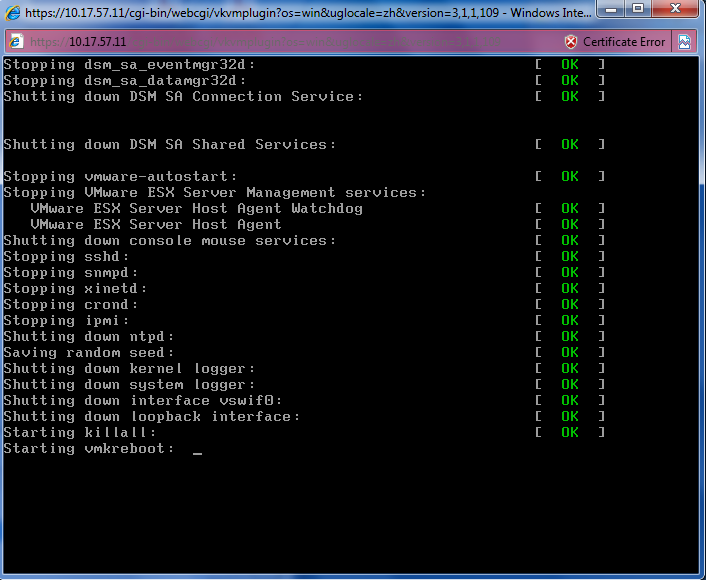Click 'Stopping vmware-autostart:' line
The width and height of the screenshot is (706, 580).
point(120,176)
